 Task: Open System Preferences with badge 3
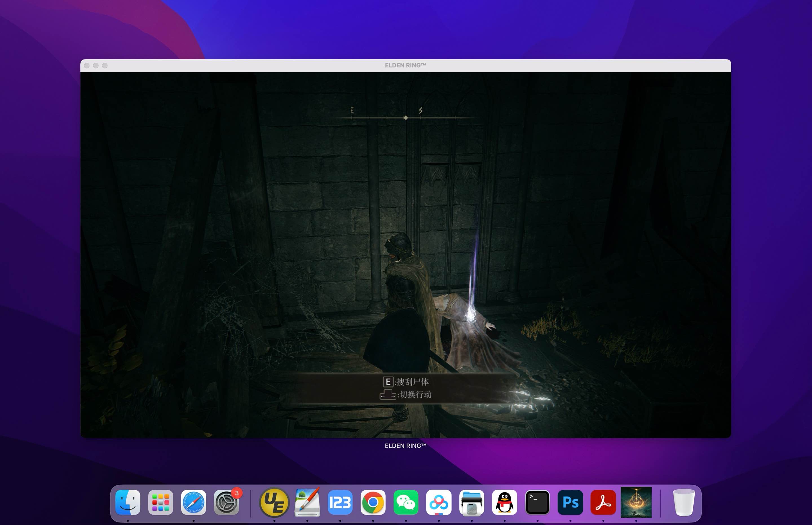tap(227, 502)
